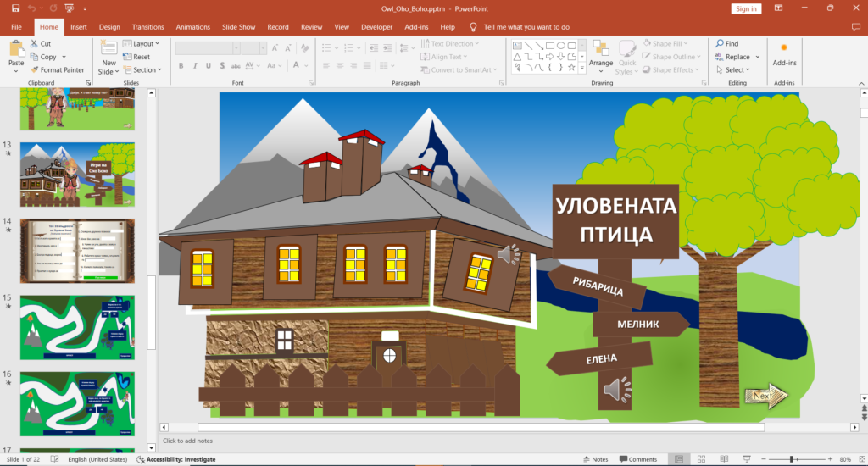Collapse the ribbon with the chevron

click(x=861, y=83)
